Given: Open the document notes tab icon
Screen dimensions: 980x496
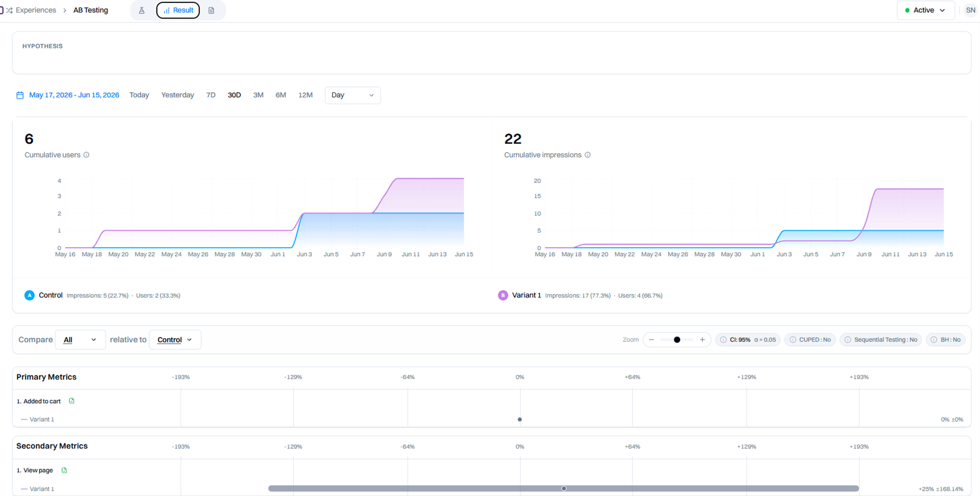Looking at the screenshot, I should tap(211, 10).
